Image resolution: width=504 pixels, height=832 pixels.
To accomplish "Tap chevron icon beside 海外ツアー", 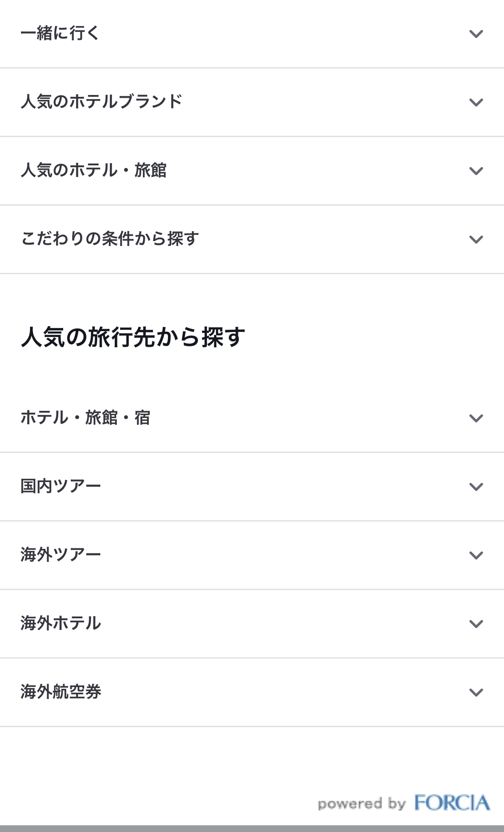I will click(x=476, y=555).
